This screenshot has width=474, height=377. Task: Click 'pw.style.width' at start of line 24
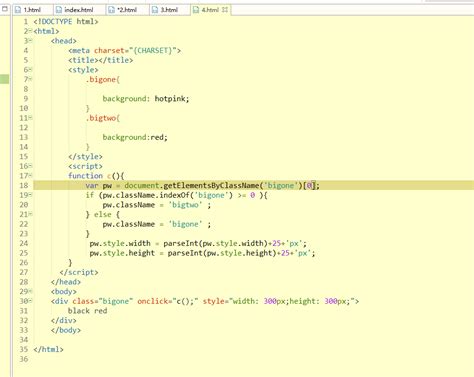(x=120, y=243)
